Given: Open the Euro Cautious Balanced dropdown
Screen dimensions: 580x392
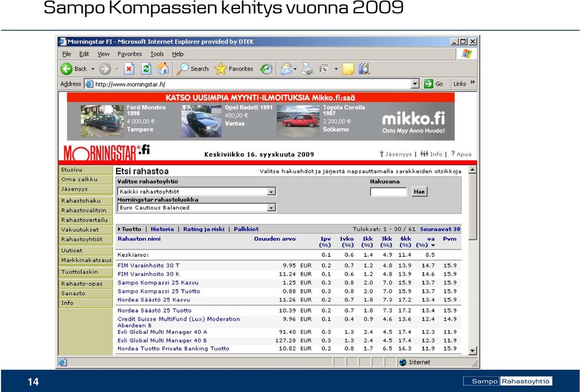Looking at the screenshot, I should [271, 208].
